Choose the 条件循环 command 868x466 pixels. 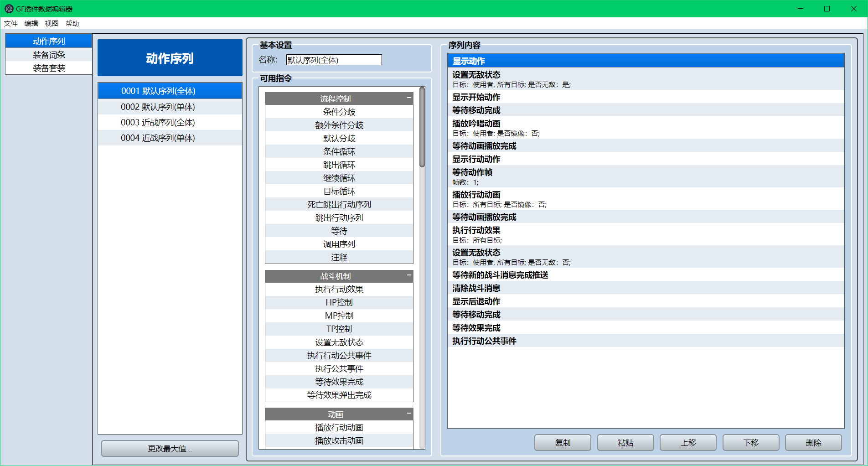[339, 151]
